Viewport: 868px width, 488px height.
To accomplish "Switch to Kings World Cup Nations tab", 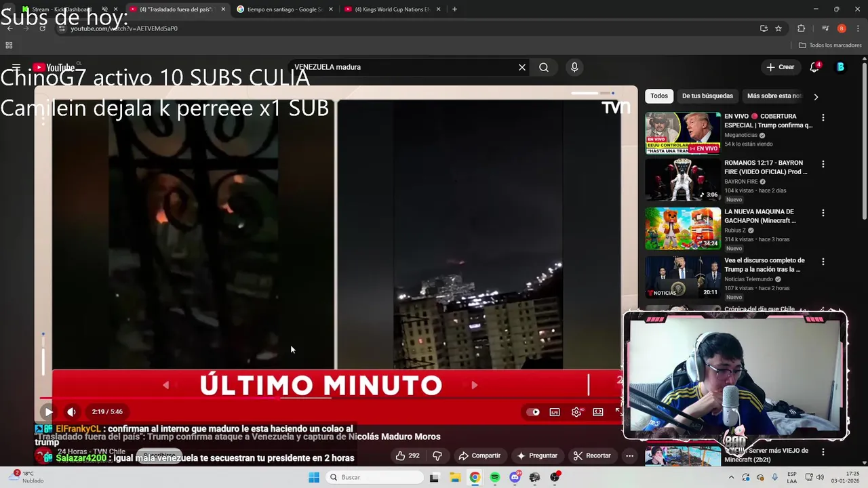I will 392,9.
